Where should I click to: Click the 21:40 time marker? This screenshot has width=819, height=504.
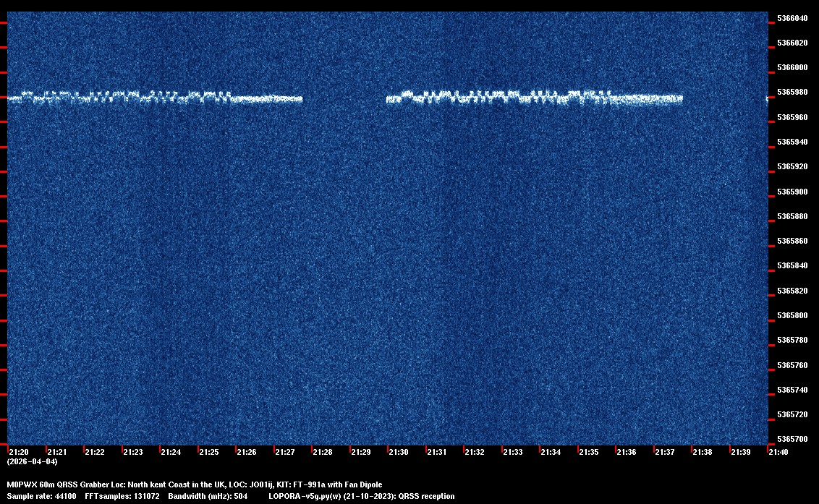(778, 452)
